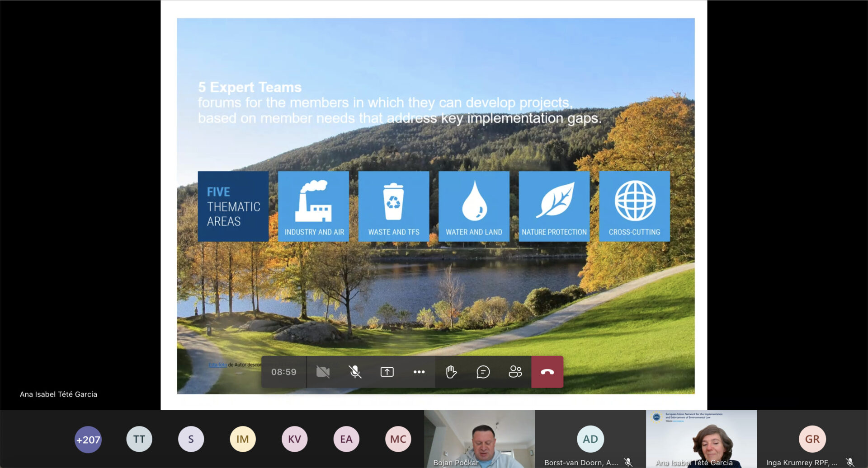Click Inga Krumrey's GR avatar tile
Viewport: 868px width, 468px height.
(x=812, y=439)
